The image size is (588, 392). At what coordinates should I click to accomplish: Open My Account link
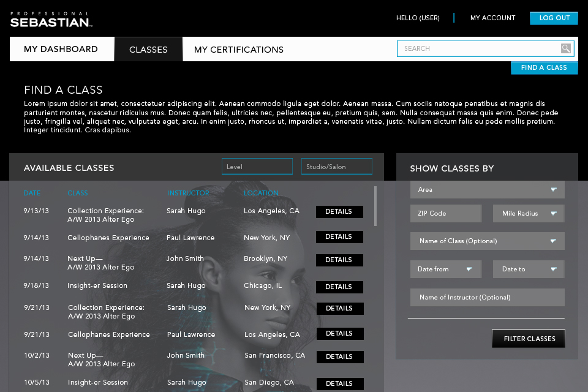492,18
